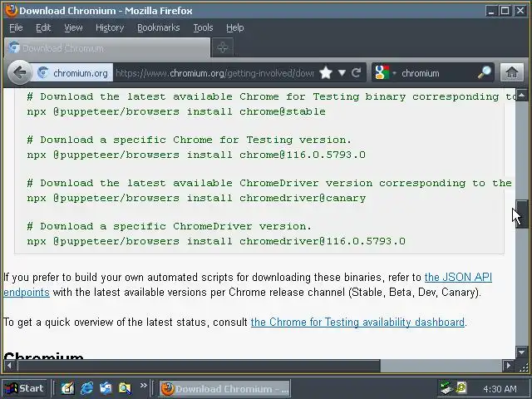Click the search magnifier icon
Image resolution: width=532 pixels, height=399 pixels.
(484, 72)
